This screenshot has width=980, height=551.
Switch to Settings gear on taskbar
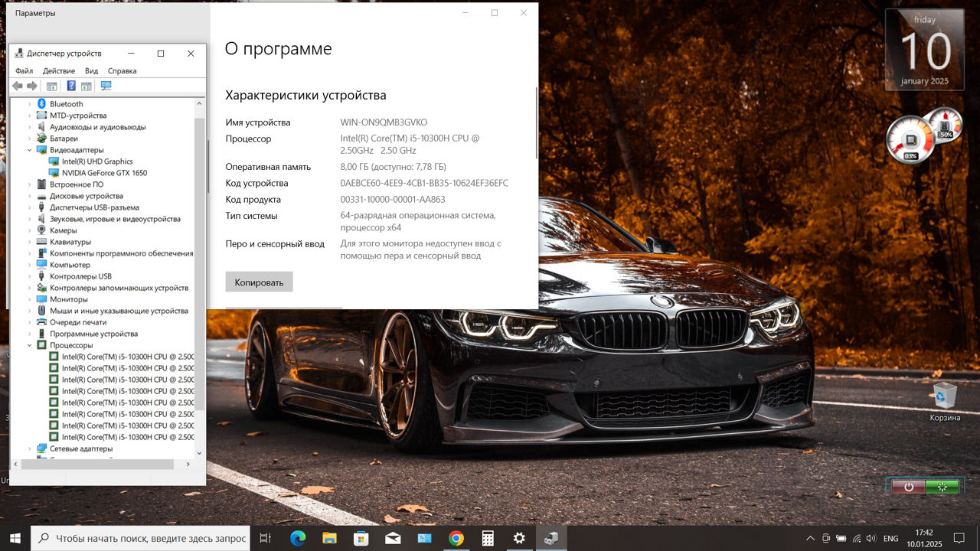(519, 538)
